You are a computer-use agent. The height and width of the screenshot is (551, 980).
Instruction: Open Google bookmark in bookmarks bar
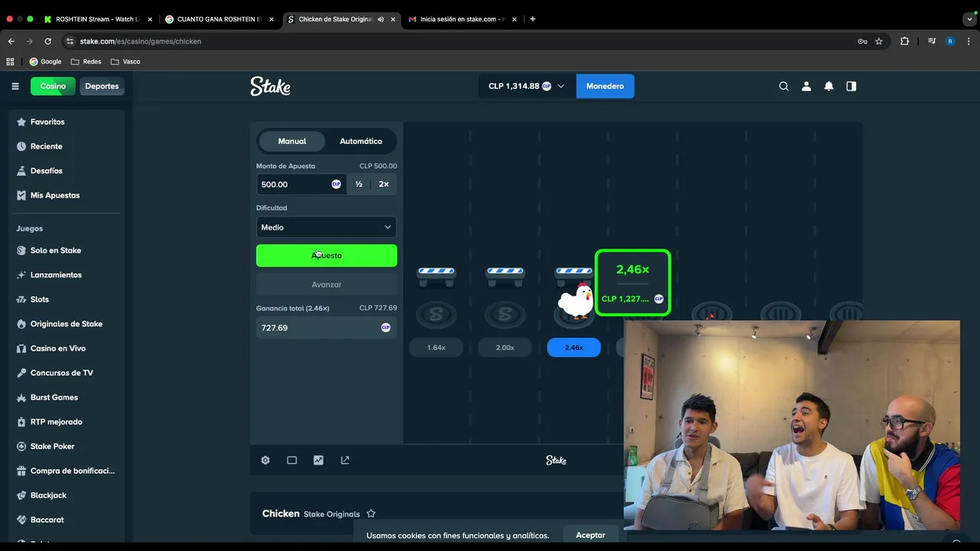tap(45, 61)
